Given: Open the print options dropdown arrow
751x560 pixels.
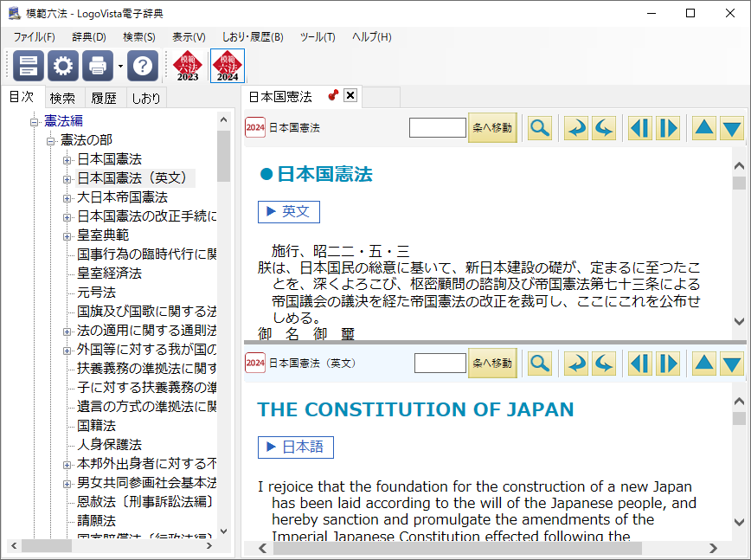Looking at the screenshot, I should coord(120,66).
